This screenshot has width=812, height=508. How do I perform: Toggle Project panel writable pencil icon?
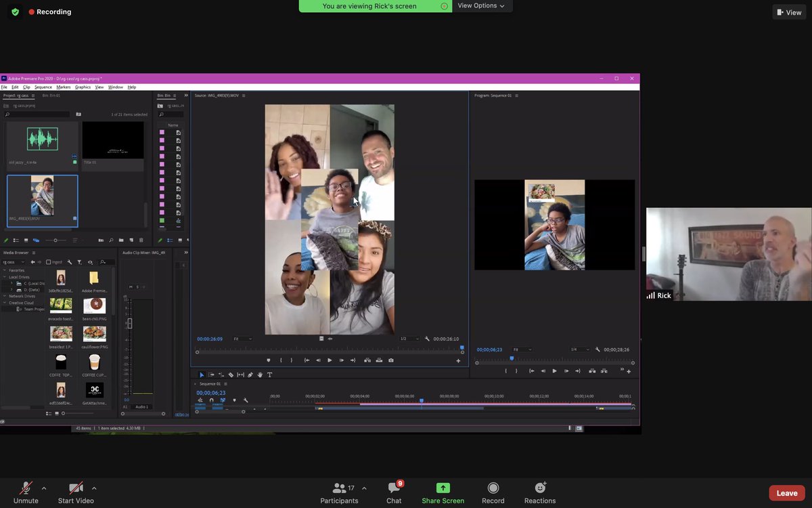tap(6, 240)
